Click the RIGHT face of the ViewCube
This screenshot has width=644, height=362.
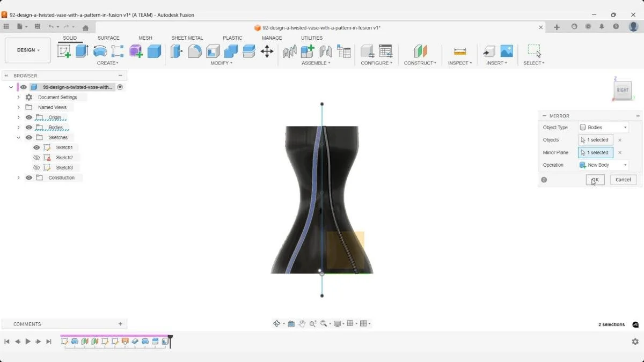pos(622,90)
